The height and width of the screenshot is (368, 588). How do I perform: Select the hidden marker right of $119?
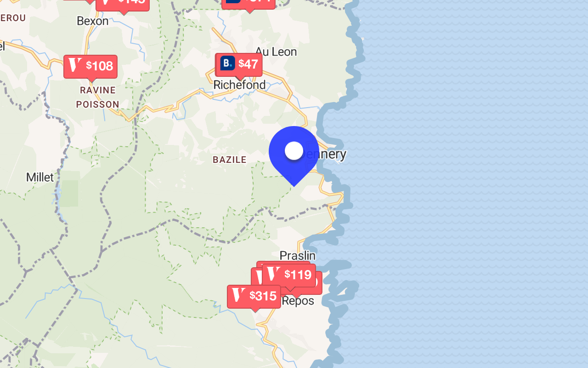pyautogui.click(x=319, y=283)
